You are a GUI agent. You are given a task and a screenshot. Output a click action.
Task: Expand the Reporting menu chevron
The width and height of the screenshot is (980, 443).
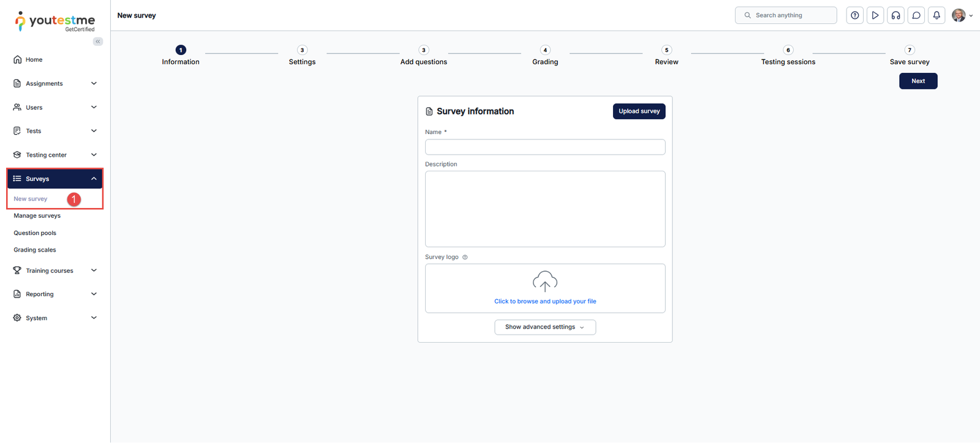point(94,294)
